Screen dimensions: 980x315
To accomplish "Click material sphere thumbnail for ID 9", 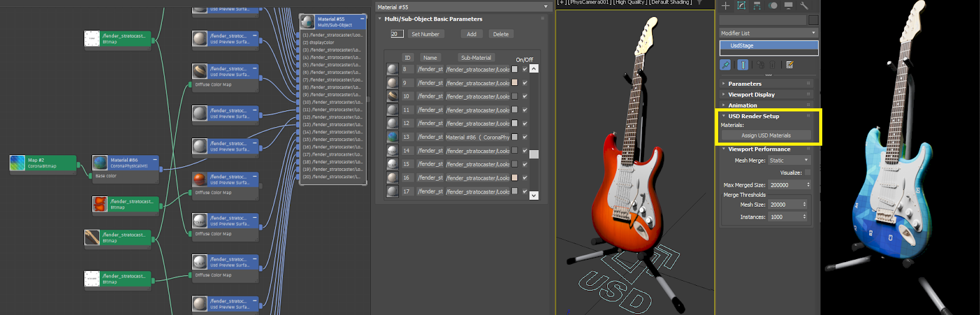I will click(x=392, y=83).
